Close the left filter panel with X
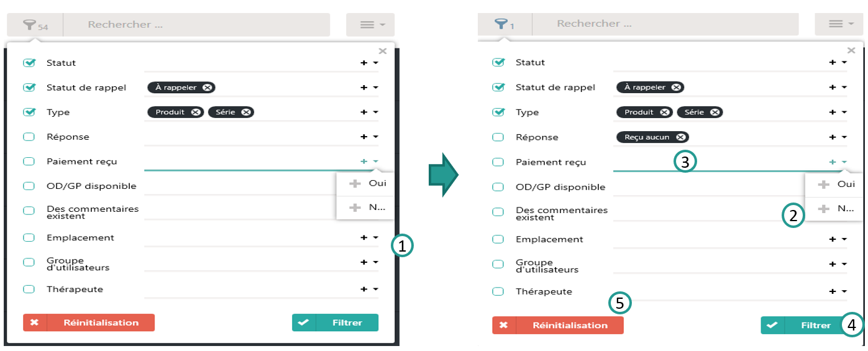The image size is (868, 351). click(x=383, y=52)
